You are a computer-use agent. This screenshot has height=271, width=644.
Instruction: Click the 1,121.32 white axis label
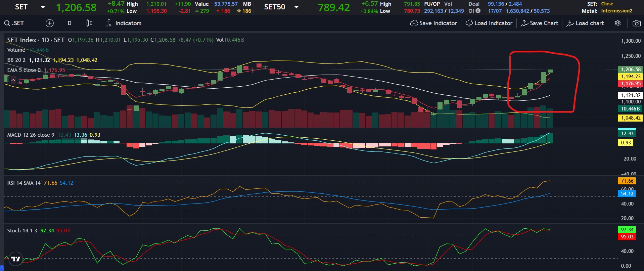coord(631,95)
